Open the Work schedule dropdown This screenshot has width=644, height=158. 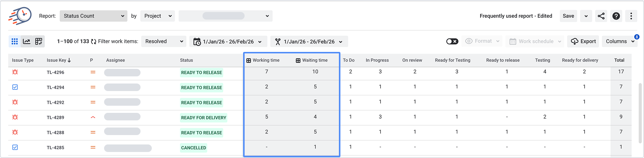click(535, 41)
